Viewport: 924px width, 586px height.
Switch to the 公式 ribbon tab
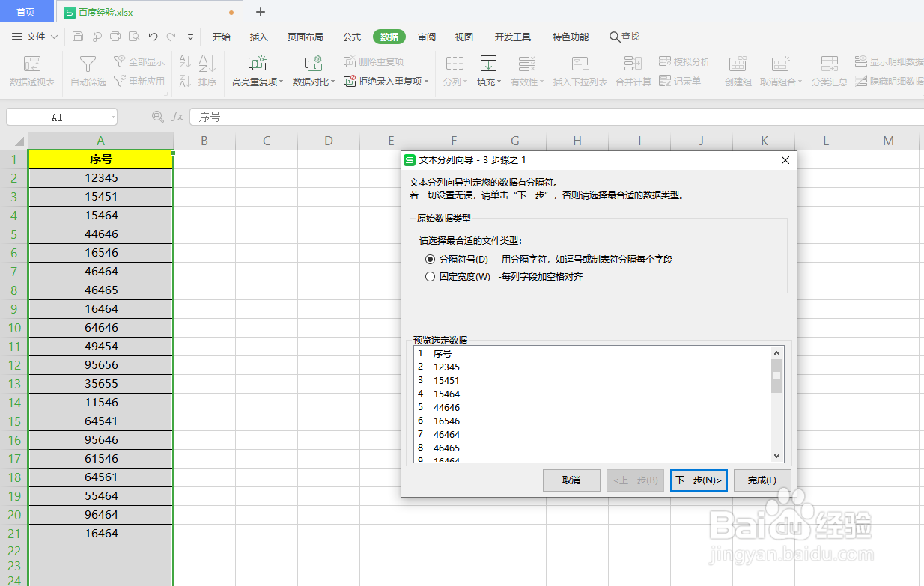tap(352, 37)
